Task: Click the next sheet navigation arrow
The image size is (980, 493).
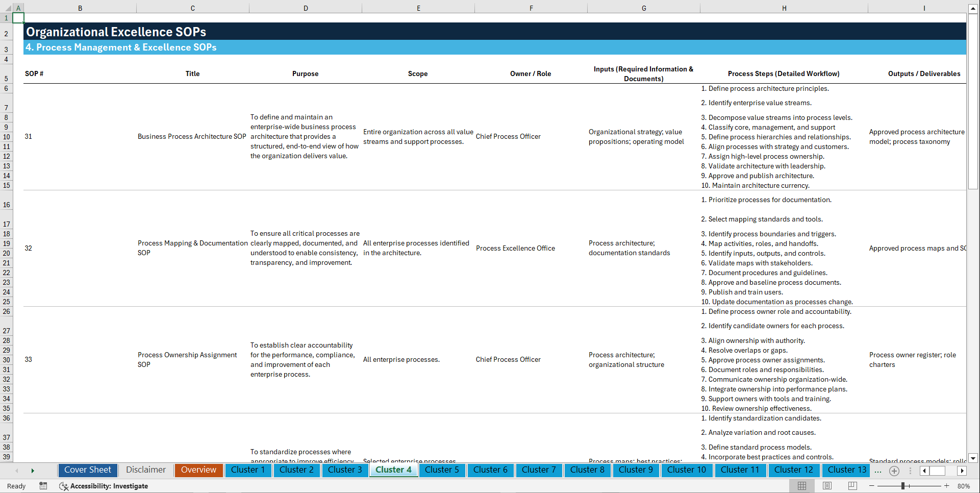Action: pos(33,471)
